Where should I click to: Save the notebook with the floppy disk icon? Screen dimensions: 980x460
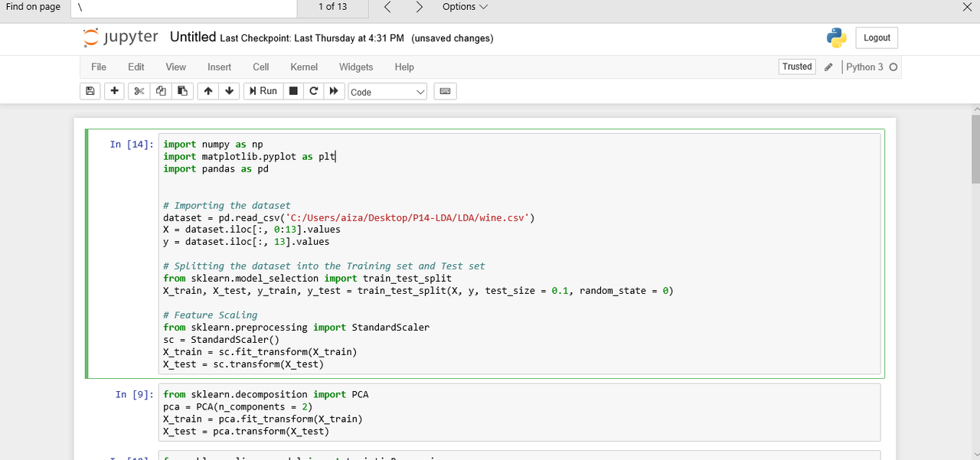click(x=90, y=91)
